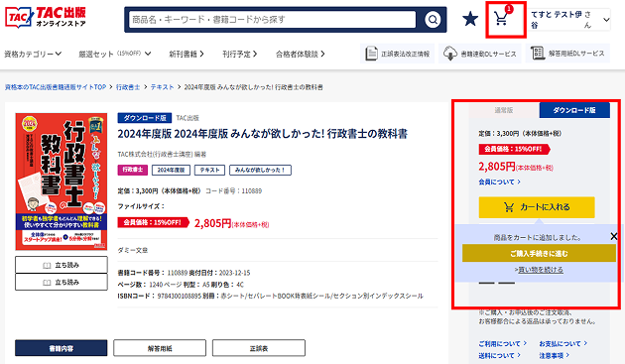The width and height of the screenshot is (625, 364).
Task: Open the お支払について link
Action: (562, 343)
